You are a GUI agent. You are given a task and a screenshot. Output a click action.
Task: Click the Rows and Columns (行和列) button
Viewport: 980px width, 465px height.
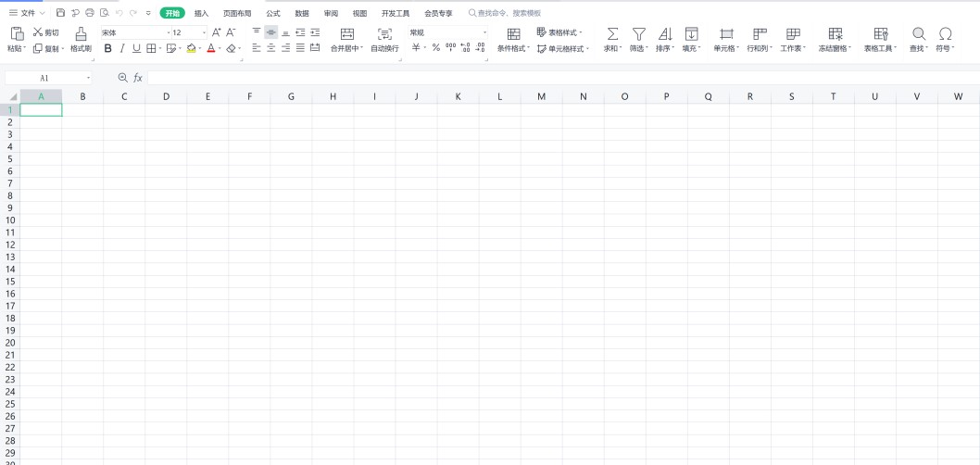[760, 40]
